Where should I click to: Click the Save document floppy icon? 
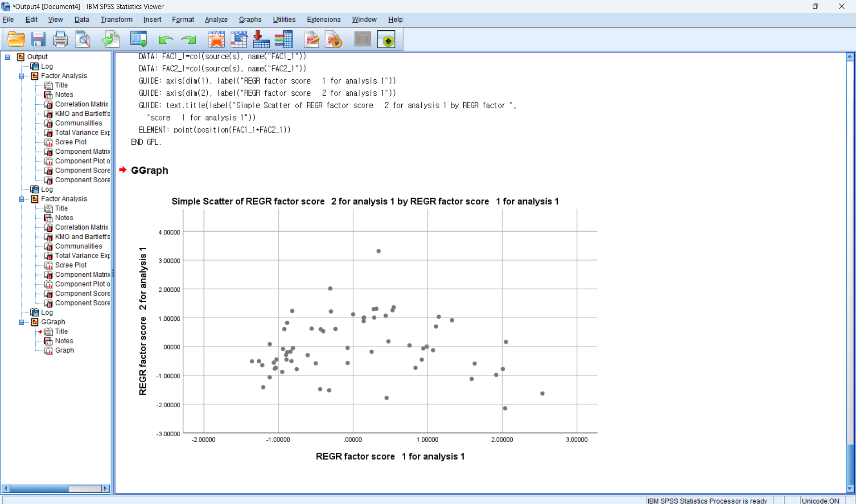point(38,39)
